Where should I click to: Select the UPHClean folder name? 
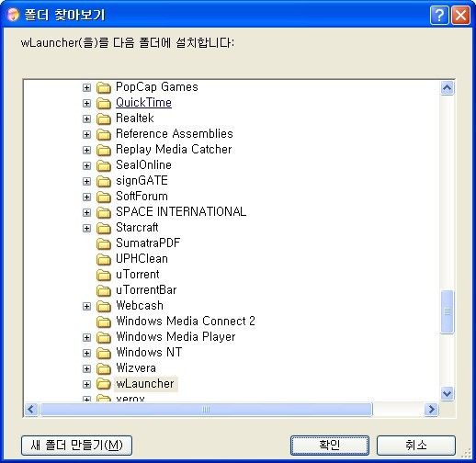pyautogui.click(x=142, y=259)
